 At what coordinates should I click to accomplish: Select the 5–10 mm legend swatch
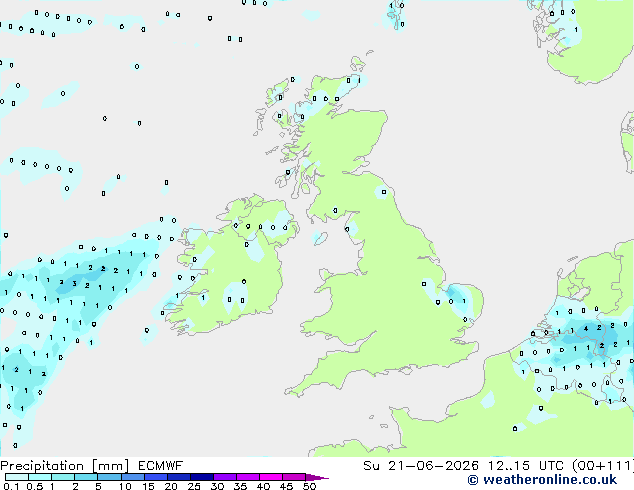tap(109, 477)
